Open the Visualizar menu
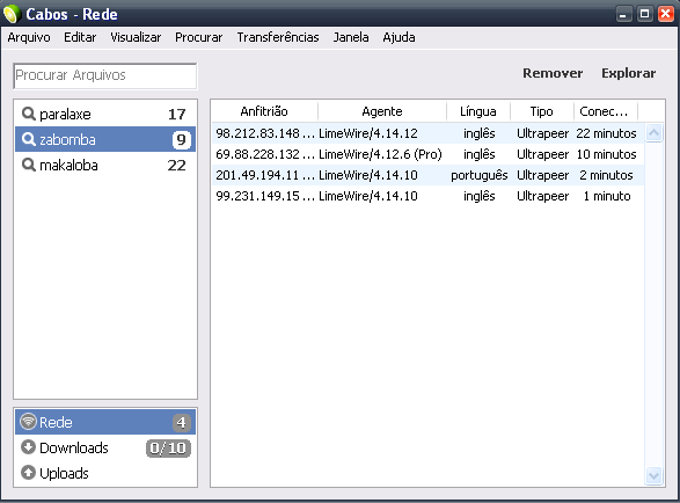 click(x=136, y=38)
